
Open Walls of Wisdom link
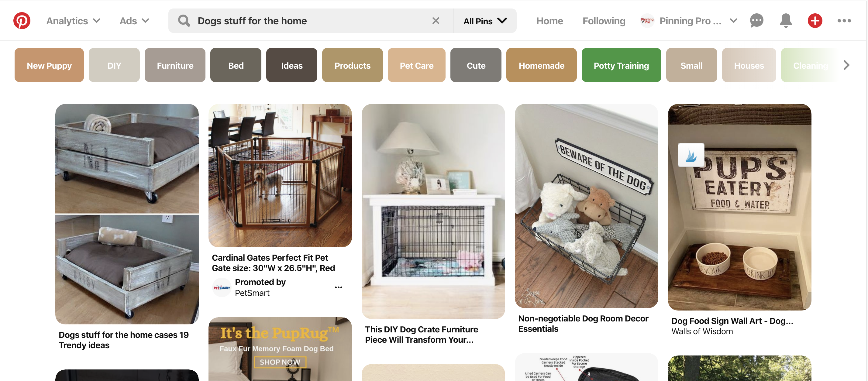(x=702, y=331)
